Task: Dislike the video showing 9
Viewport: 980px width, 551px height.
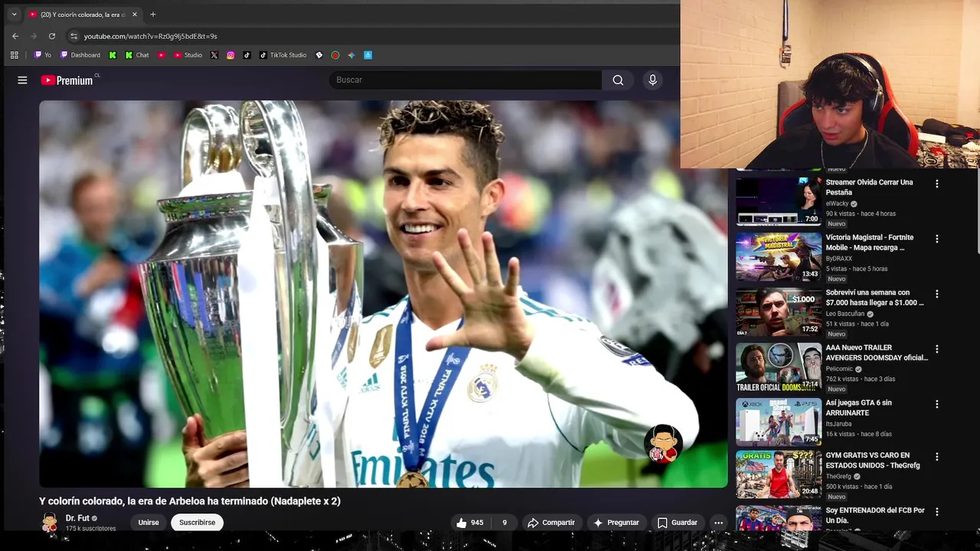Action: pos(505,523)
